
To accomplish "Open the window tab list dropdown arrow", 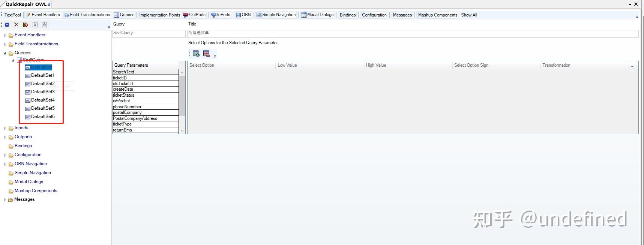I will (x=630, y=4).
